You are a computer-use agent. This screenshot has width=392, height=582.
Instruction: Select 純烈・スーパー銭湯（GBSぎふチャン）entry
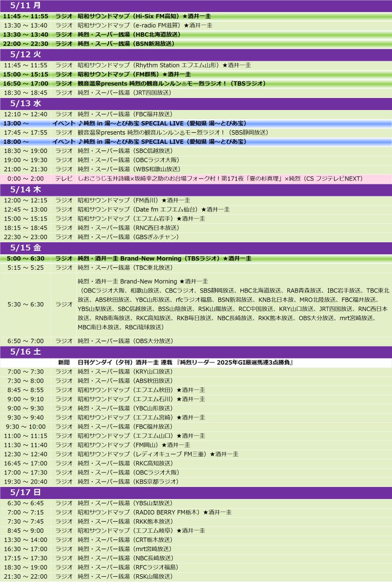[129, 237]
